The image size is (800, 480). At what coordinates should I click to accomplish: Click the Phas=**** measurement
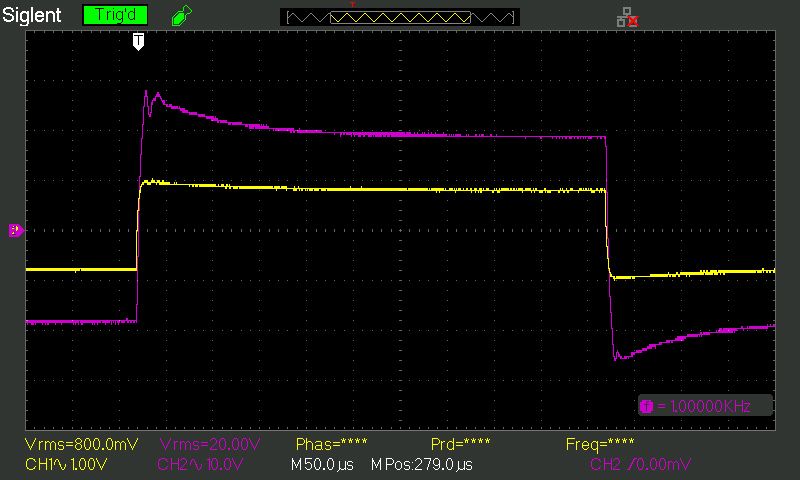[331, 444]
